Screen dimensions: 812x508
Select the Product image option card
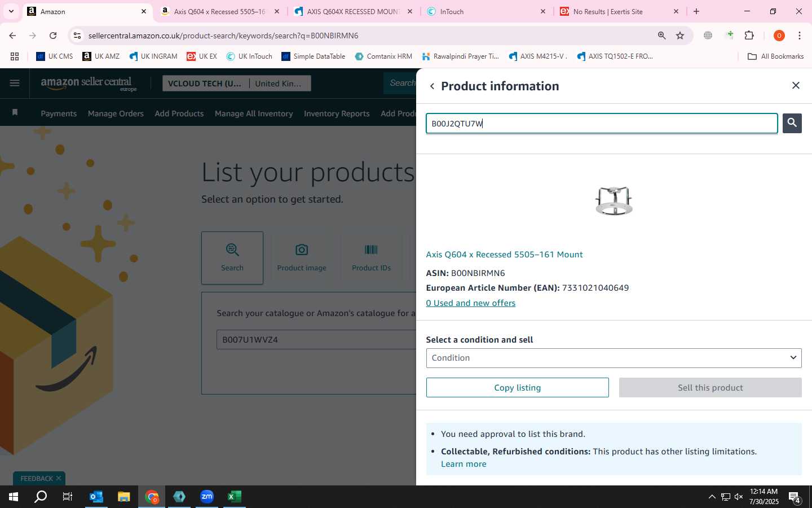pyautogui.click(x=302, y=257)
